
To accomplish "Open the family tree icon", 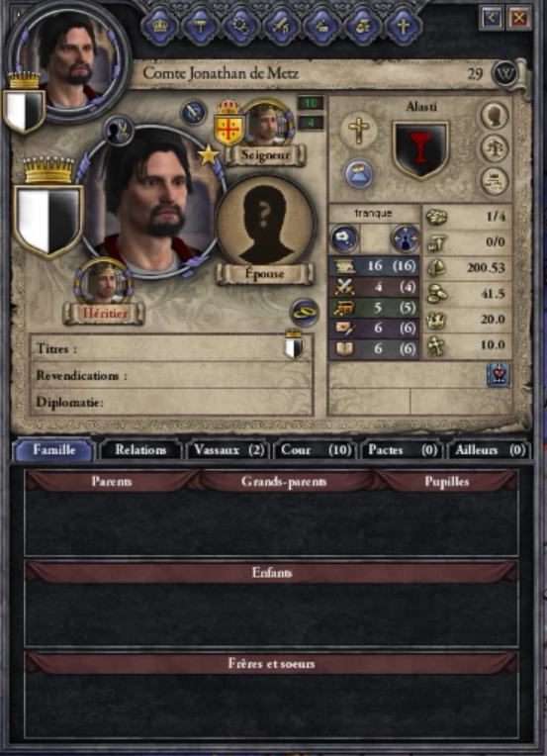I will (495, 148).
